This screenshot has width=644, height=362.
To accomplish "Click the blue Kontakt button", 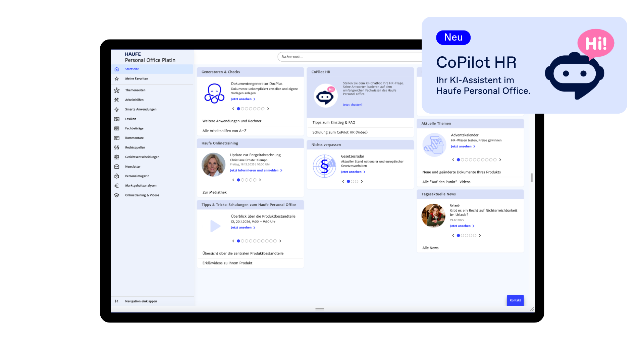I will coord(515,300).
